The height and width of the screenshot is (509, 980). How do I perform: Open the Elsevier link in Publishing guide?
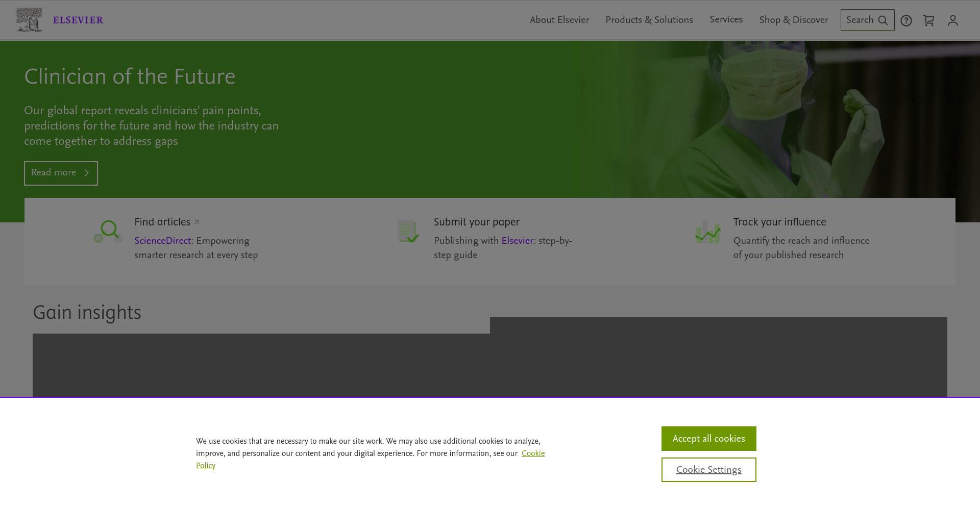point(517,241)
